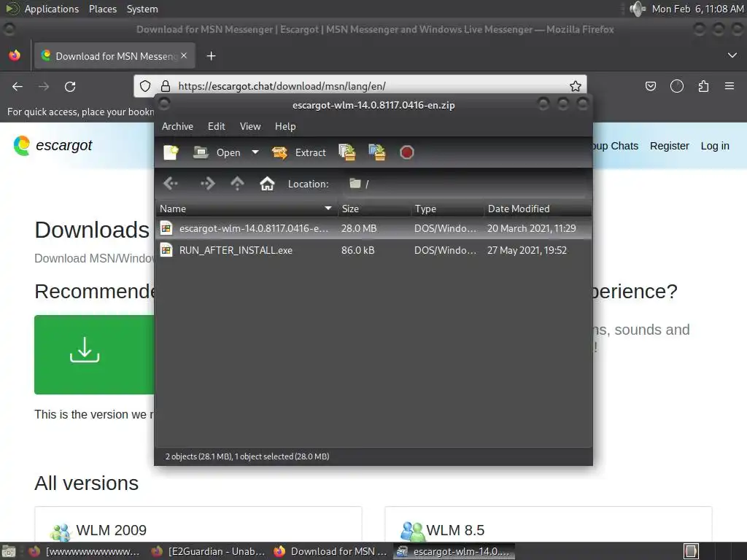Click the Firefox account icon

pyautogui.click(x=677, y=86)
